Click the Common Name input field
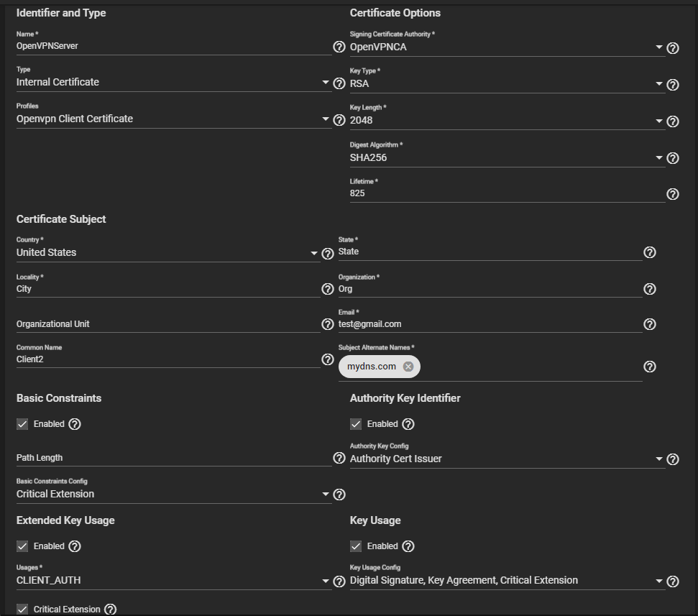 pos(167,359)
